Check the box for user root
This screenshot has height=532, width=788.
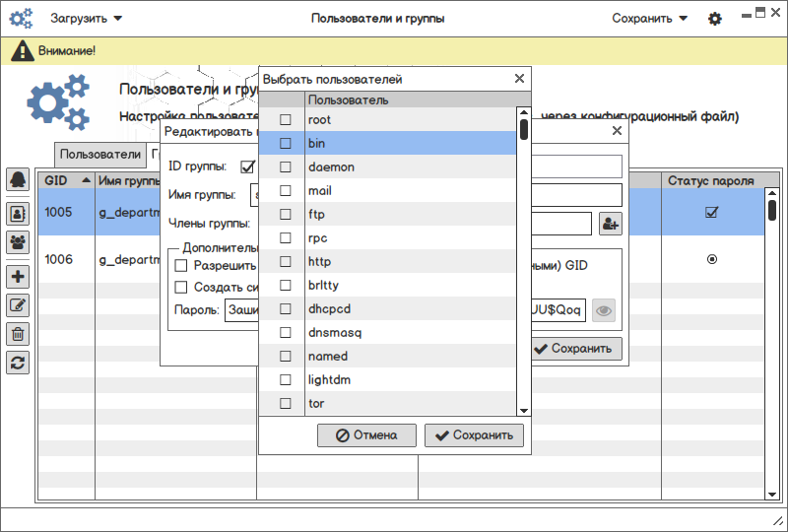[x=286, y=120]
